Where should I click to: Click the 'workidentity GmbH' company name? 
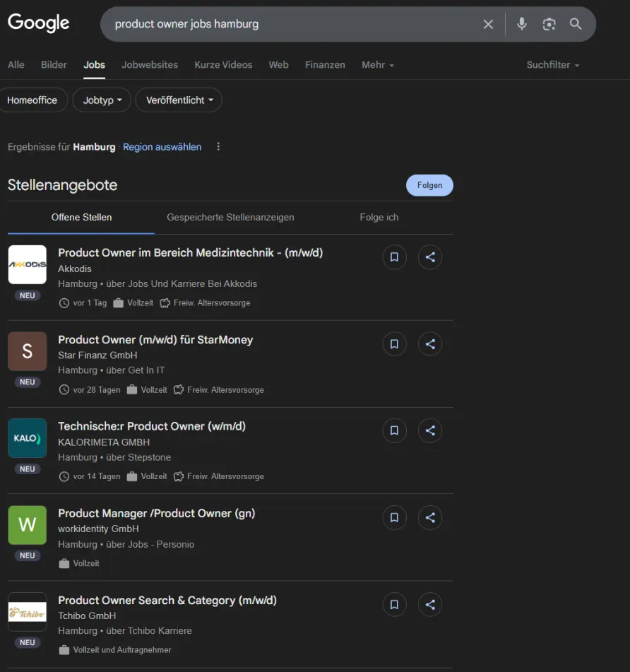tap(98, 529)
